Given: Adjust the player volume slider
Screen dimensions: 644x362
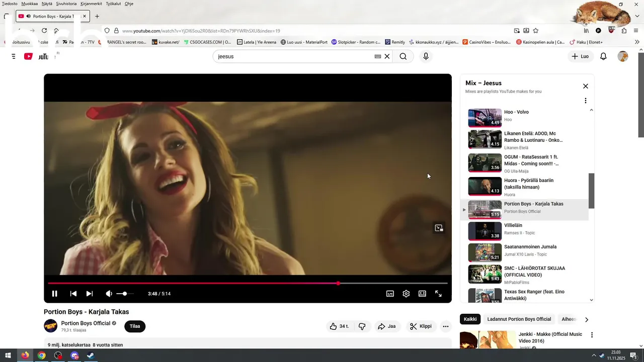Looking at the screenshot, I should [x=125, y=294].
